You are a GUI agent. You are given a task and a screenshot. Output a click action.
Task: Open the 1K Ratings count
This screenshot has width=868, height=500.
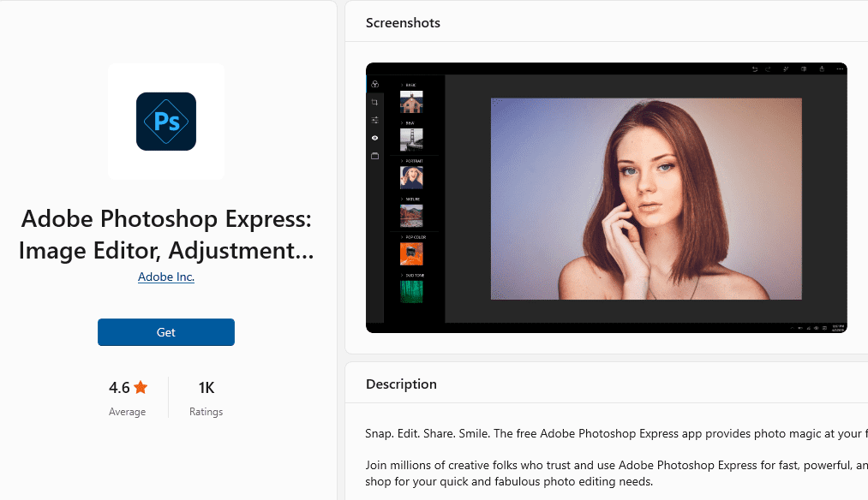pos(206,398)
